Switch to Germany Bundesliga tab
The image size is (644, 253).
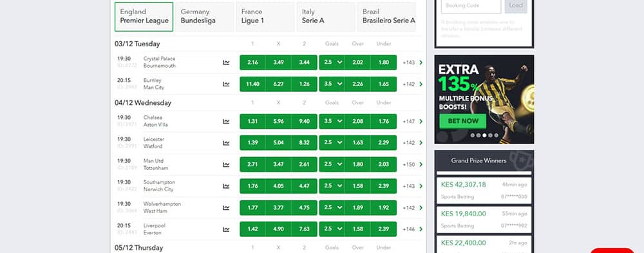point(205,17)
